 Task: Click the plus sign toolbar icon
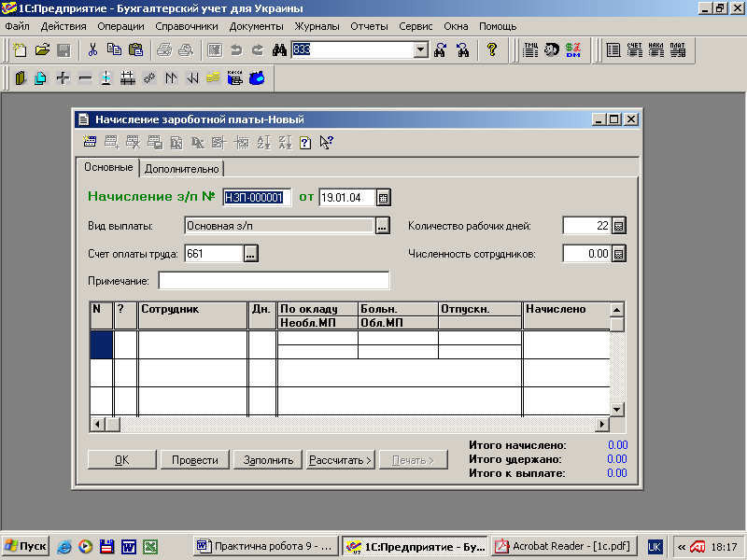click(63, 77)
